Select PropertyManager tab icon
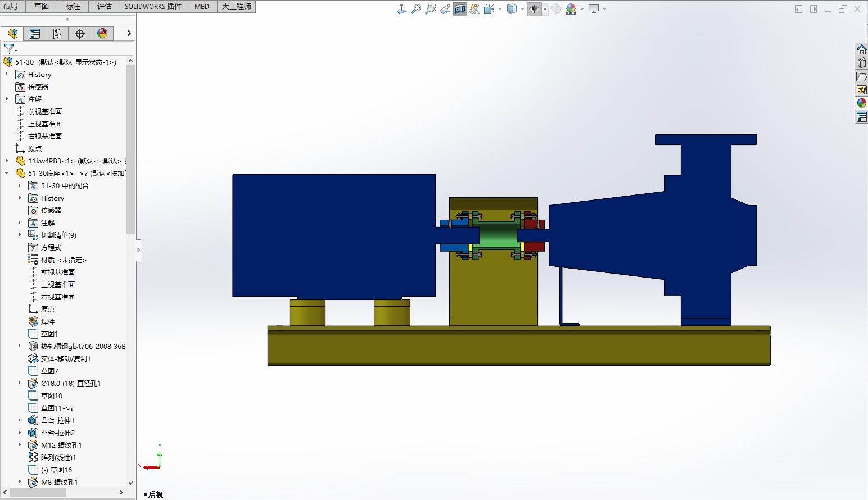This screenshot has height=500, width=868. pyautogui.click(x=35, y=34)
